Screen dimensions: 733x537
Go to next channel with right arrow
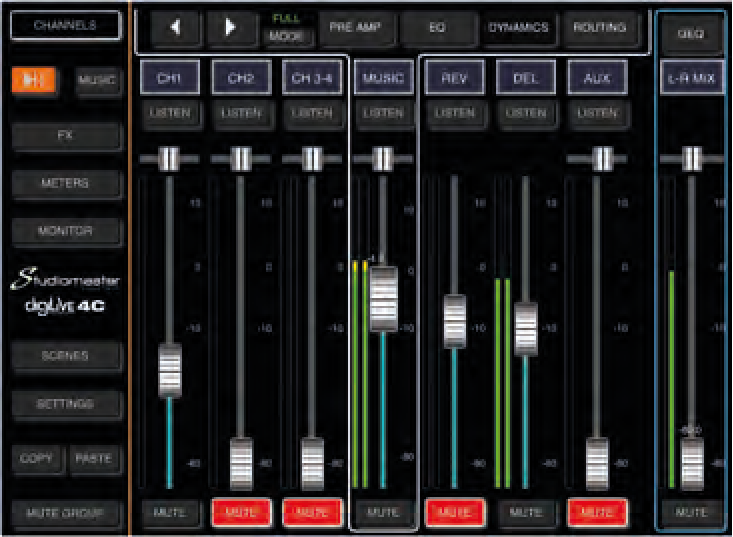tap(231, 28)
